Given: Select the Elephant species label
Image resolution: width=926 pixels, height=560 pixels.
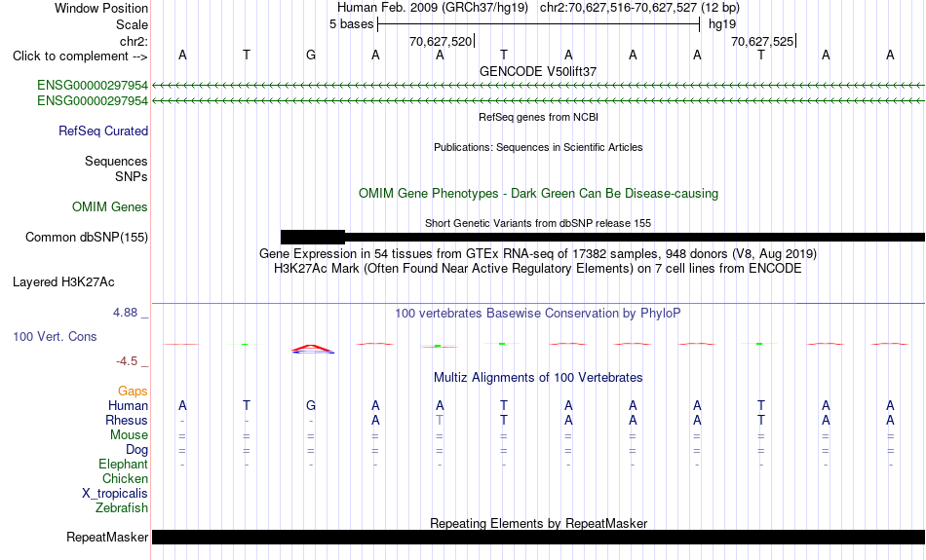Looking at the screenshot, I should point(123,465).
